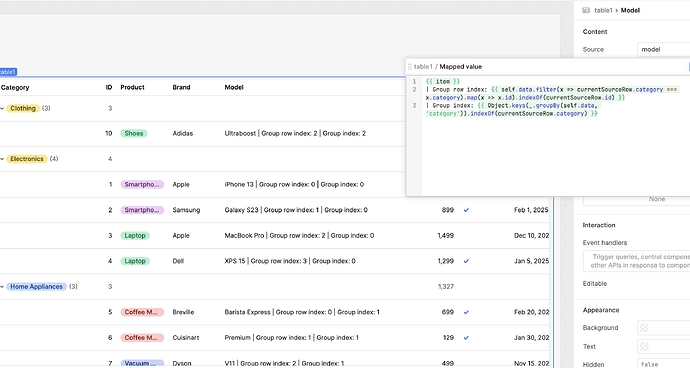Image resolution: width=690 pixels, height=368 pixels.
Task: Click the Smartpho... tag in the Apple row
Action: pos(142,184)
